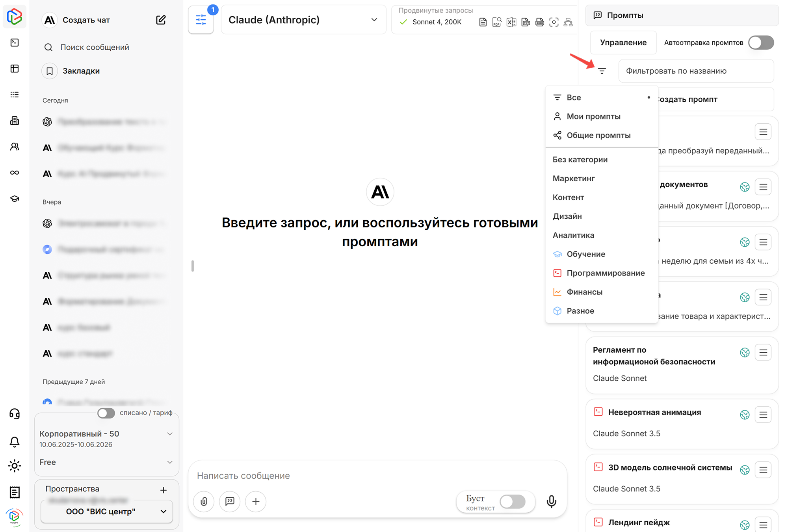Click the Excel file icon

tap(511, 22)
